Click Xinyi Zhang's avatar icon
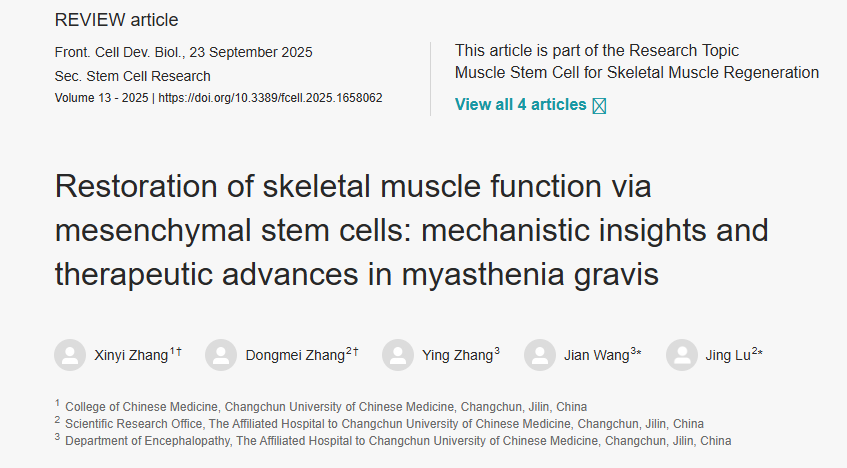The width and height of the screenshot is (847, 468). tap(70, 355)
